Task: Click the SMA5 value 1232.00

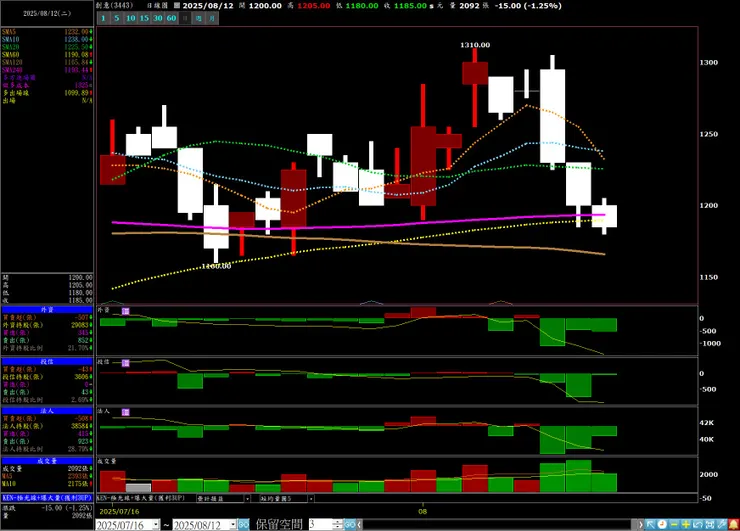Action: click(76, 32)
